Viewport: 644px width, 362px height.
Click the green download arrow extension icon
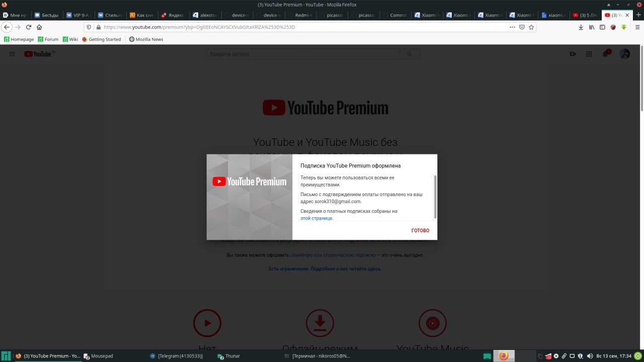click(x=624, y=27)
